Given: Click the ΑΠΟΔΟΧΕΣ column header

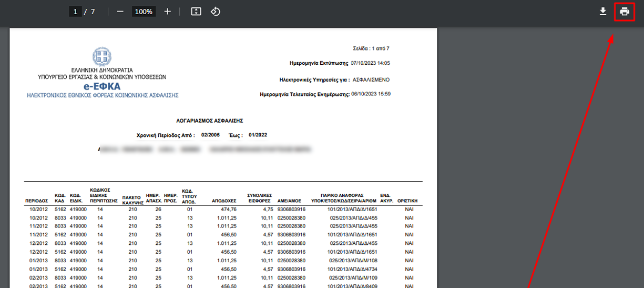Looking at the screenshot, I should tap(224, 201).
